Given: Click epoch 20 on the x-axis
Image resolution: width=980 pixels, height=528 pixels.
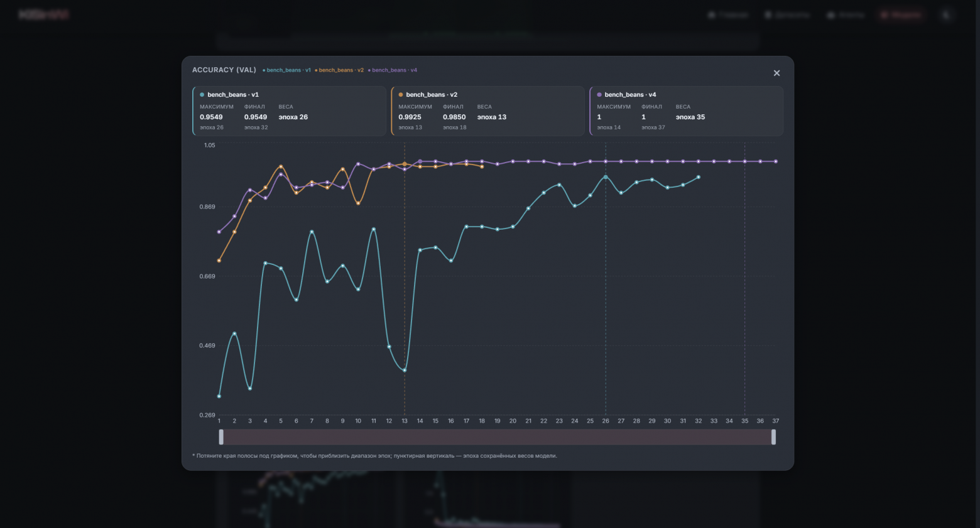Looking at the screenshot, I should click(513, 421).
